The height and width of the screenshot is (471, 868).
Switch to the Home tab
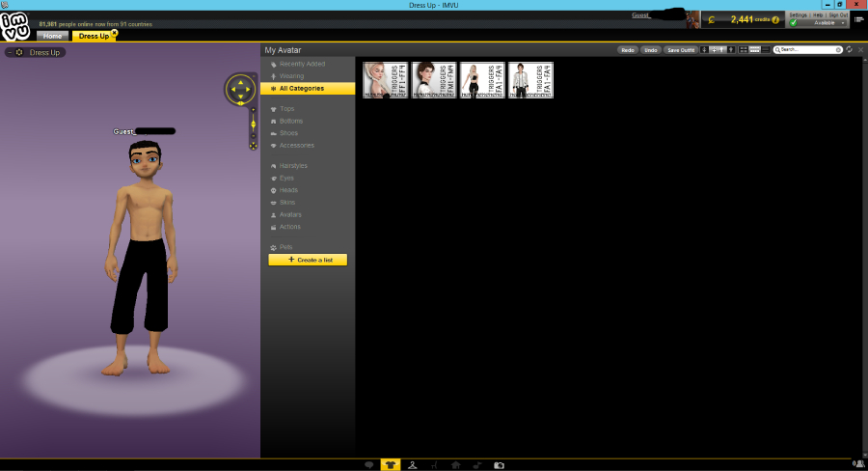tap(53, 36)
